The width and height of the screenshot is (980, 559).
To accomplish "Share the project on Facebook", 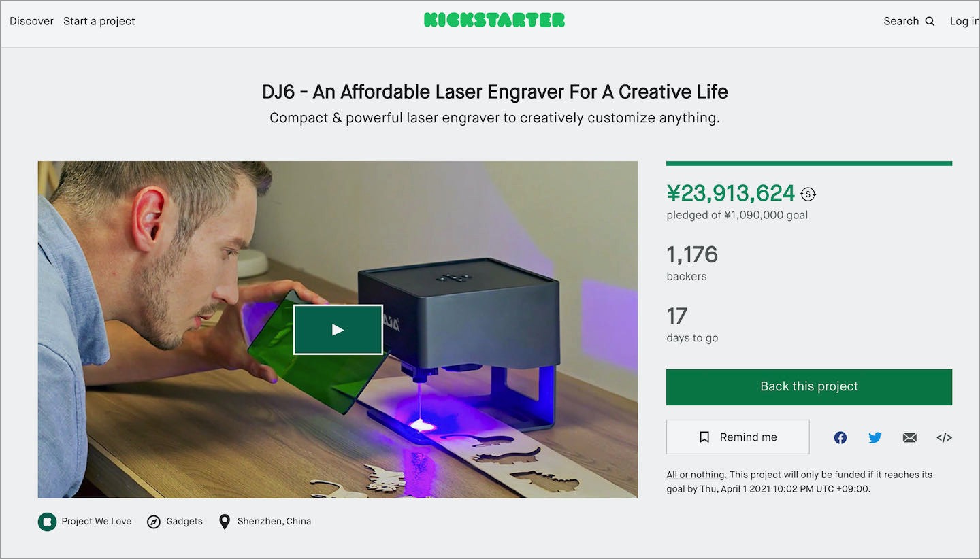I will pyautogui.click(x=840, y=438).
